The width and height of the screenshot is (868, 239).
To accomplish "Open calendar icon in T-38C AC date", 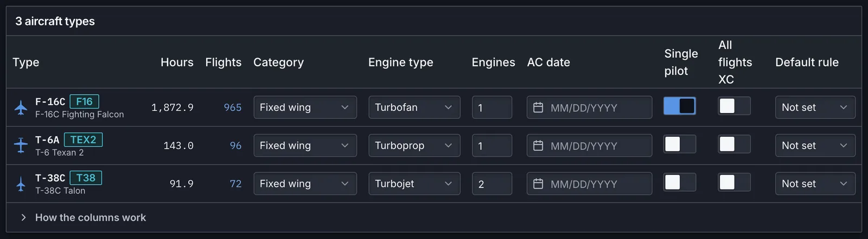I will pyautogui.click(x=538, y=184).
